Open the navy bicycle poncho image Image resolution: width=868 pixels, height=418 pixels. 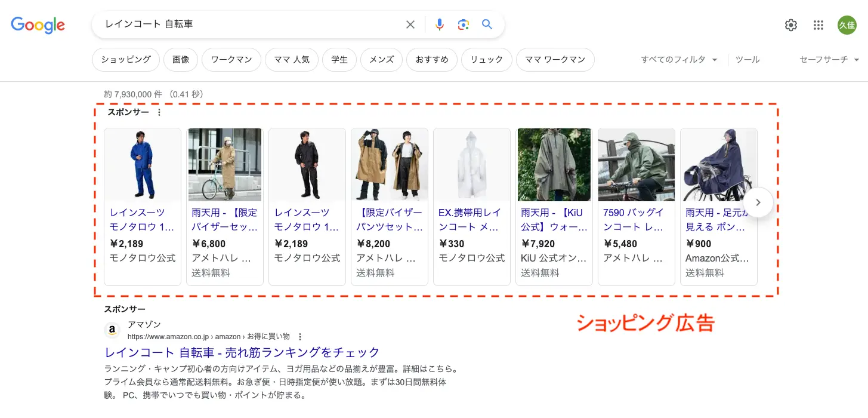pos(719,165)
